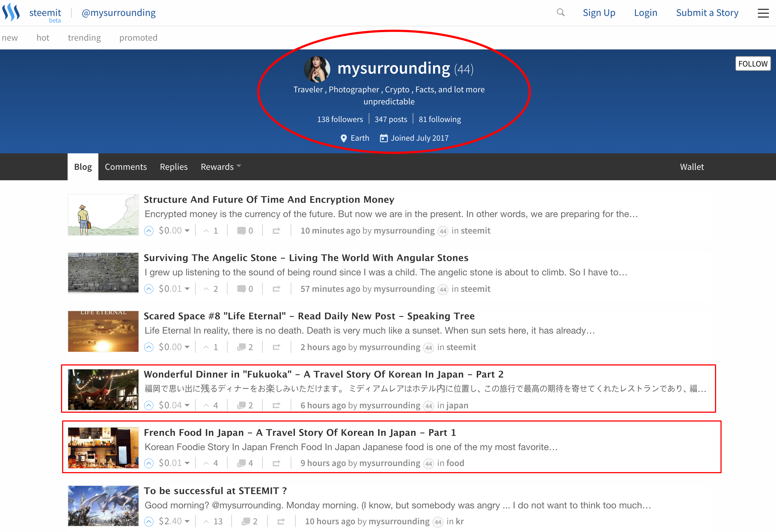The height and width of the screenshot is (532, 776).
Task: Upvote the 'Wonderful Dinner in Fukuoka' post
Action: [x=149, y=405]
